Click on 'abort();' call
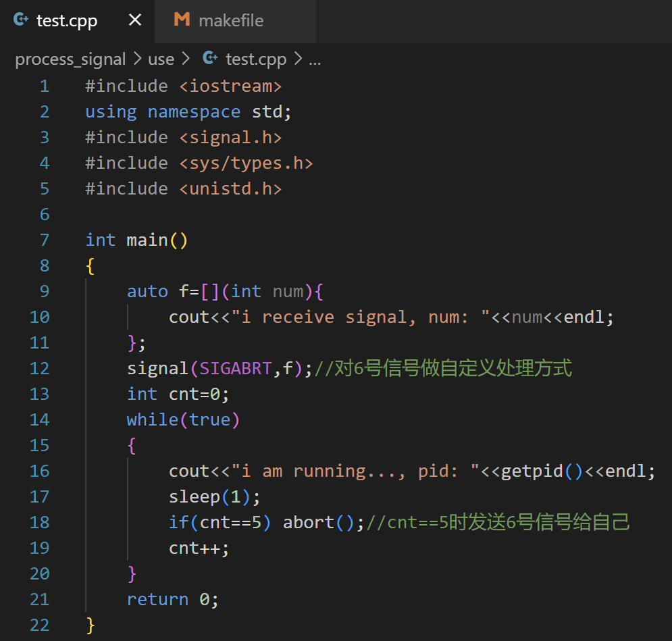 point(324,523)
